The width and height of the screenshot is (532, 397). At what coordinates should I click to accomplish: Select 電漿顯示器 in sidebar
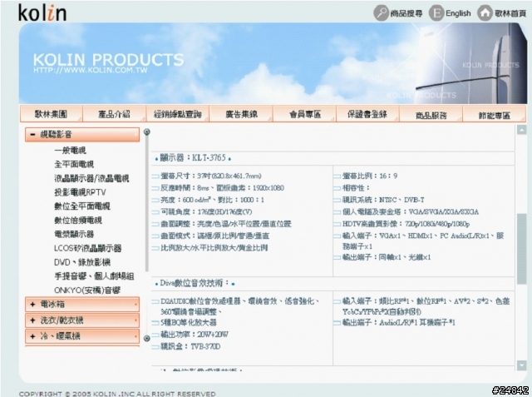(x=74, y=234)
